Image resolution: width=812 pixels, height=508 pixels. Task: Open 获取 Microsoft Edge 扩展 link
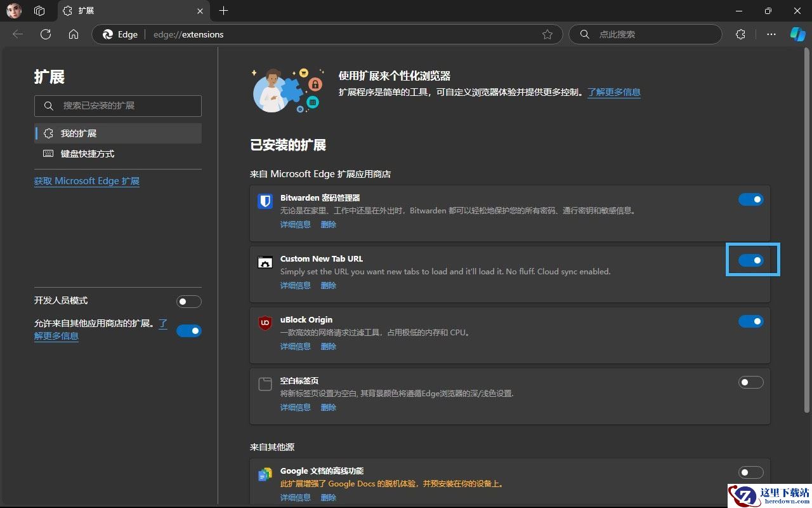tap(87, 181)
